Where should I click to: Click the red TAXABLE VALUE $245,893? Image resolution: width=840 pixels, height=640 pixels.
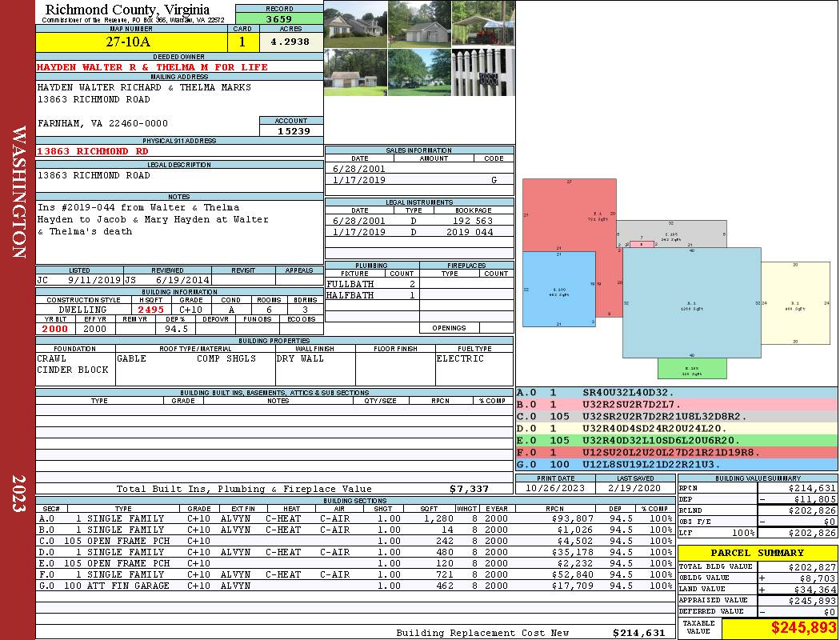[x=803, y=628]
